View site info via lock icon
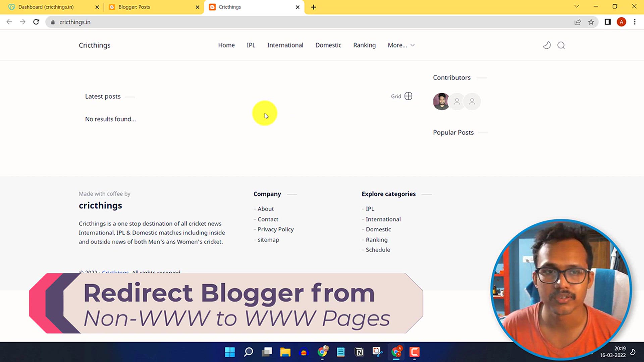 coord(53,22)
